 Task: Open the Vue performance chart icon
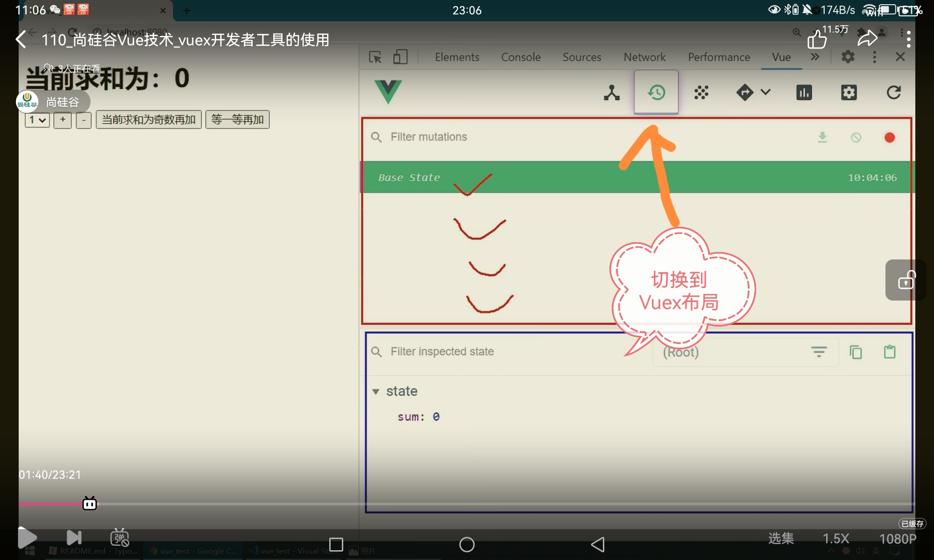804,92
